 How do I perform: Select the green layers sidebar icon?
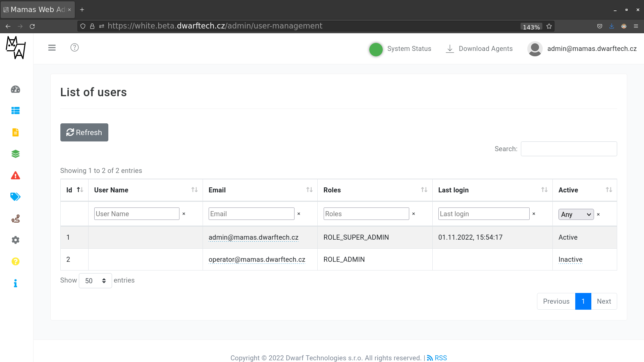pos(15,154)
